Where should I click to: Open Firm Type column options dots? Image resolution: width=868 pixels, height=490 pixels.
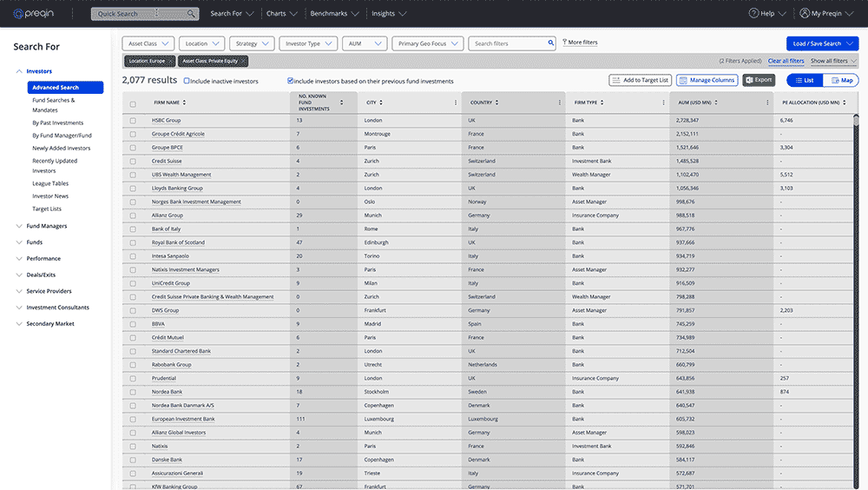coord(663,103)
